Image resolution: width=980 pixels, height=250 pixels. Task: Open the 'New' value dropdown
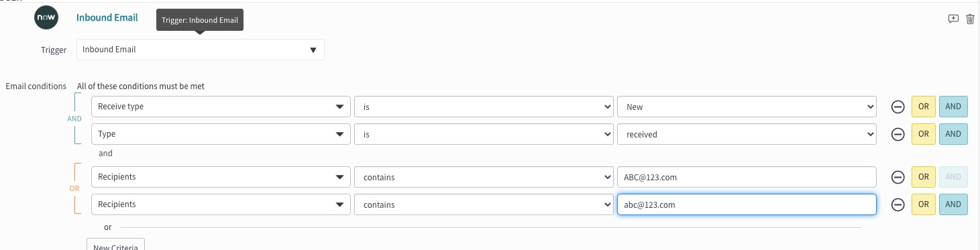747,107
